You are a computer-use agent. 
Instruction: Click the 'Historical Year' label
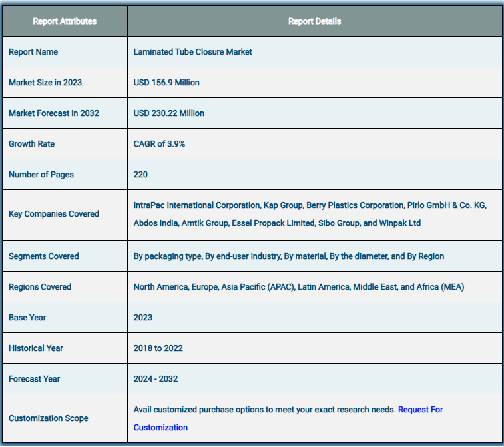coord(36,348)
